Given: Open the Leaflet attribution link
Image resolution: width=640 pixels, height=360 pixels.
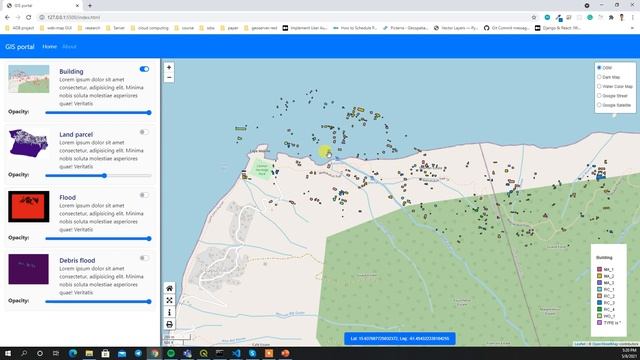Looking at the screenshot, I should (580, 344).
